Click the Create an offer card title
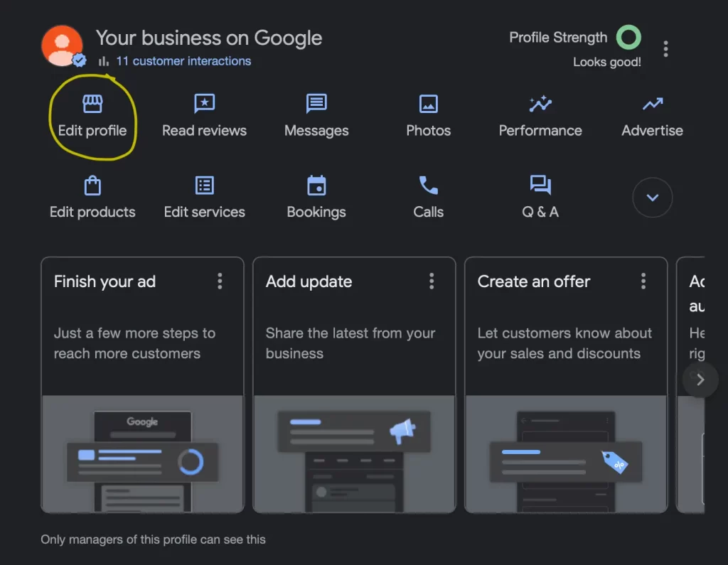This screenshot has width=728, height=565. [x=534, y=281]
